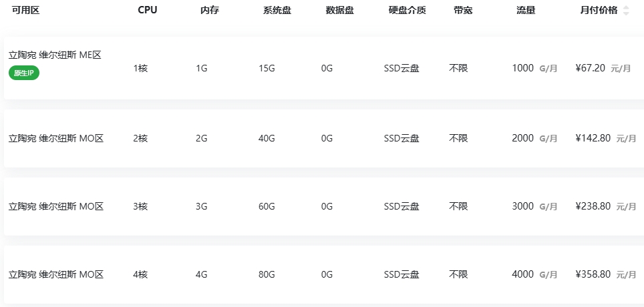Sort by 月付价格 using the sort arrows
Screen dimensions: 644x307
626,11
